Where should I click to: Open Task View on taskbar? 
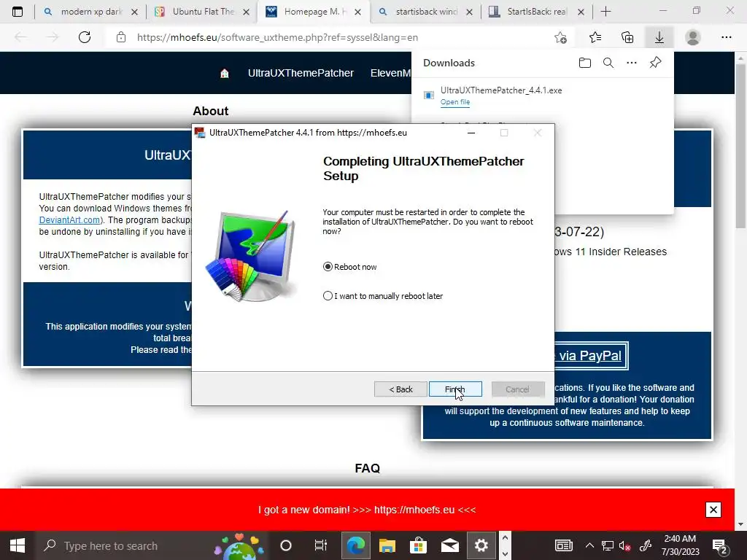pyautogui.click(x=321, y=545)
